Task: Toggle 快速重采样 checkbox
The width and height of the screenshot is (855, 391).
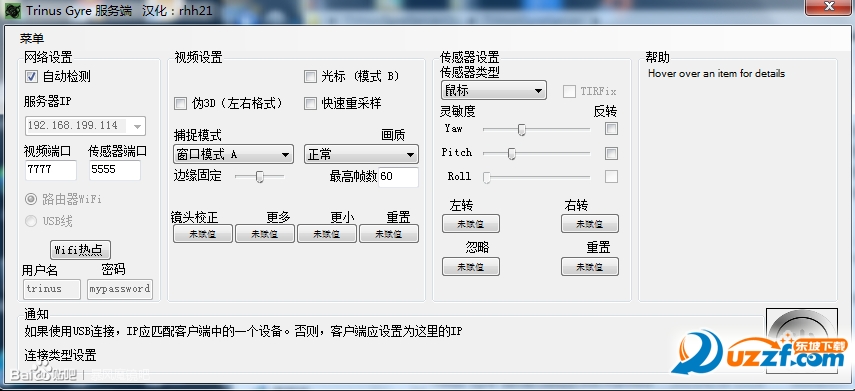Action: click(x=310, y=103)
